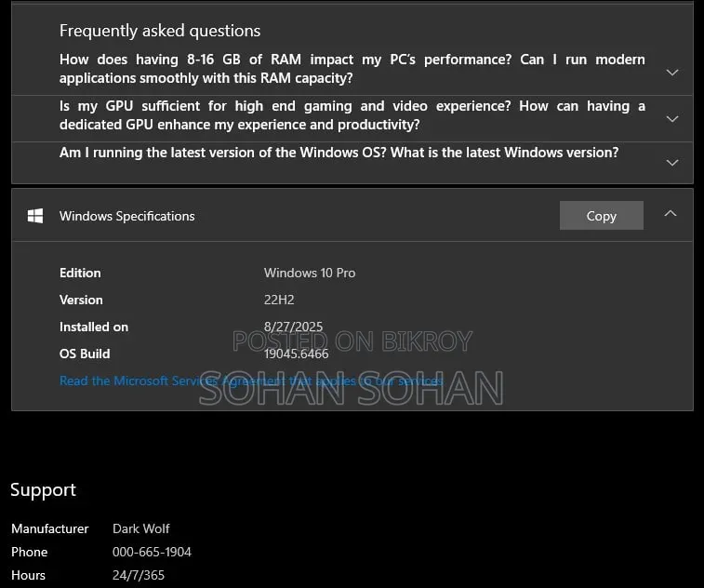Select the 8/27/2025 install date
The width and height of the screenshot is (704, 588).
(x=293, y=327)
